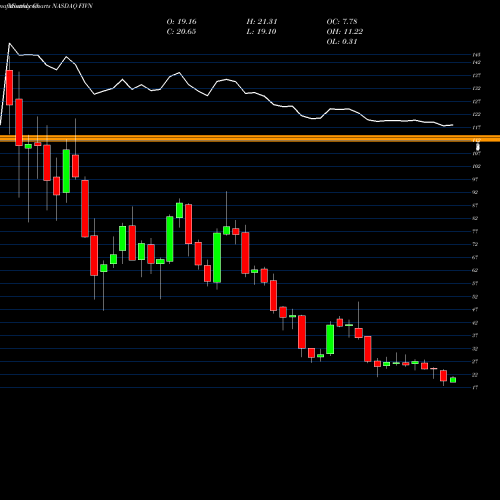500x500 pixels.
Task: Click the 117 price axis label
Action: pos(477,127)
